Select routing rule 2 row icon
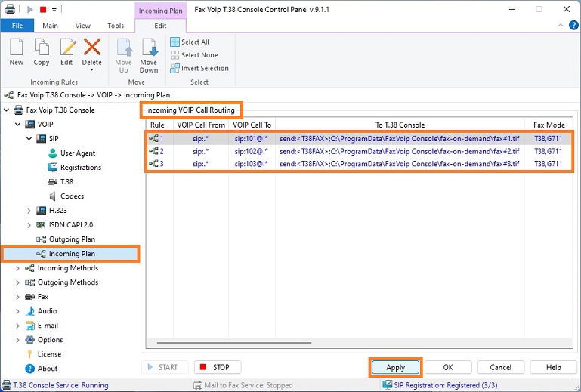The height and width of the screenshot is (392, 581). pos(153,151)
